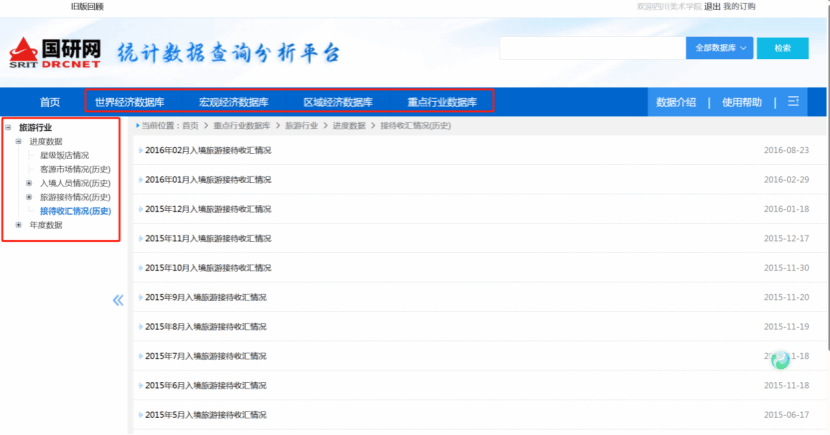
Task: Focus the search input field
Action: 590,48
